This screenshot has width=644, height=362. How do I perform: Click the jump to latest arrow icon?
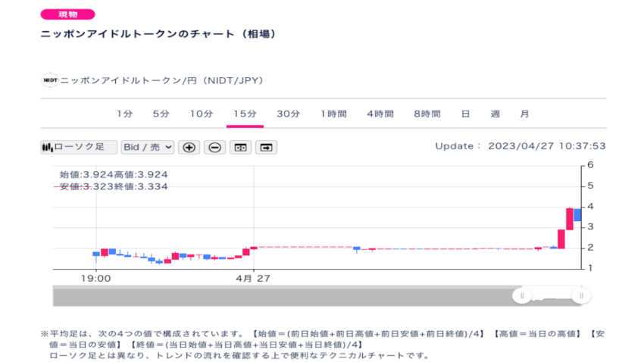[266, 148]
